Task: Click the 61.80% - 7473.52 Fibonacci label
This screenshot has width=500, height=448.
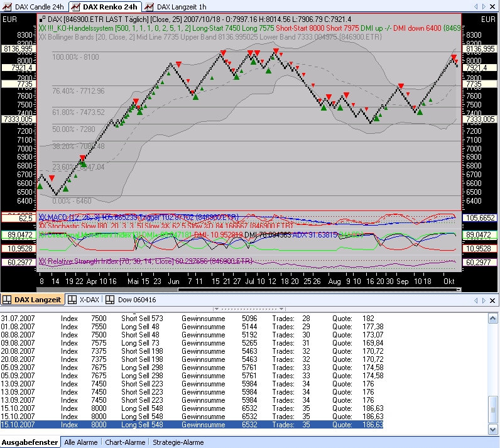Action: click(x=79, y=112)
